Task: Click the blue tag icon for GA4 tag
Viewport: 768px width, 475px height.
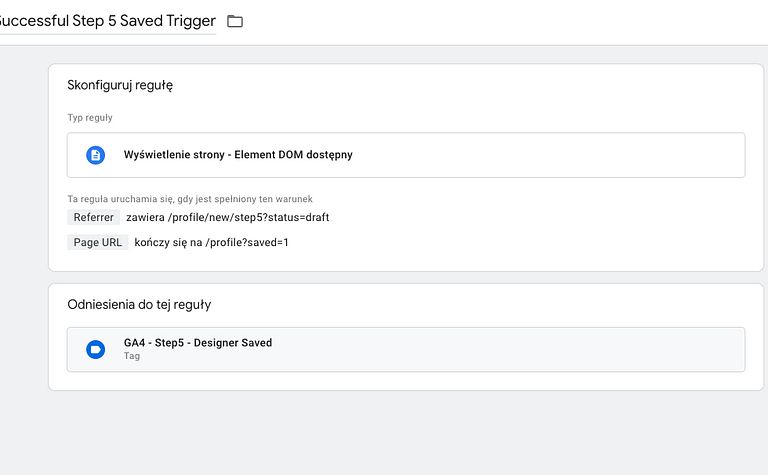Action: pyautogui.click(x=95, y=349)
